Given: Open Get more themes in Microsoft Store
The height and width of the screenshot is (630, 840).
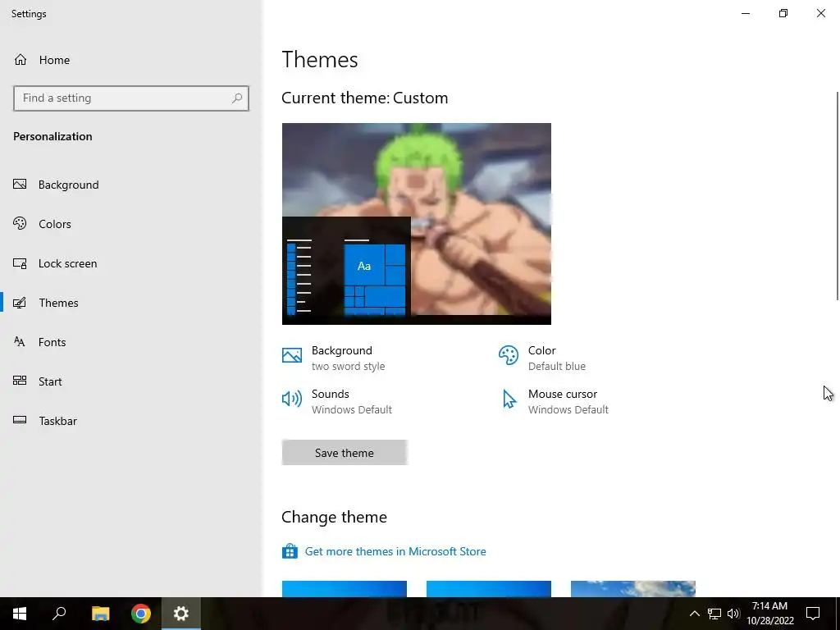Looking at the screenshot, I should tap(395, 551).
